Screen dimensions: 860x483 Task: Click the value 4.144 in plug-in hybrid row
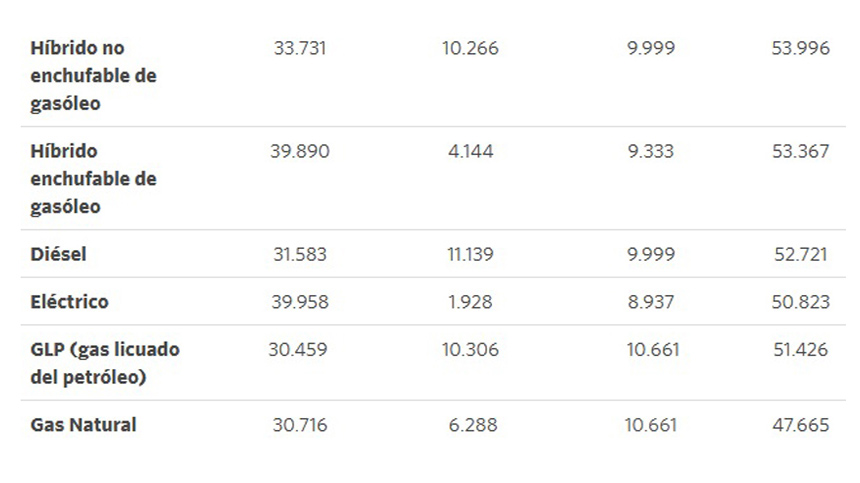tap(471, 151)
